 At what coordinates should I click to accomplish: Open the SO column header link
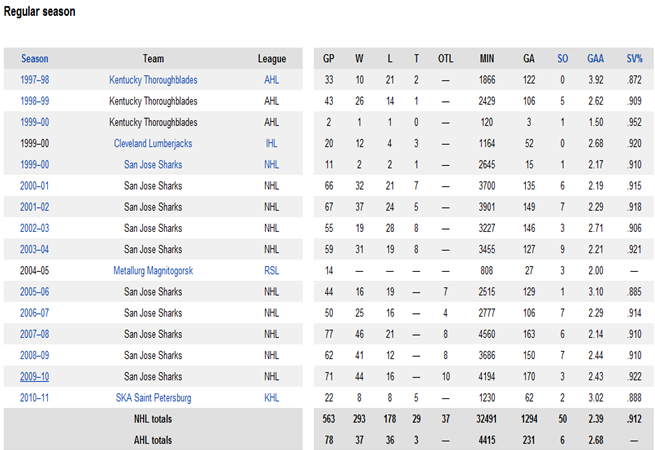[562, 59]
